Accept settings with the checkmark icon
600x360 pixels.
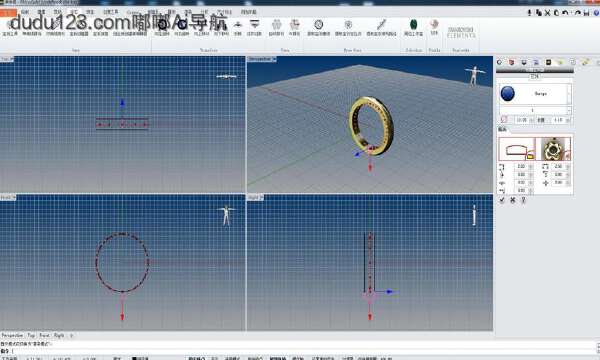[x=502, y=200]
